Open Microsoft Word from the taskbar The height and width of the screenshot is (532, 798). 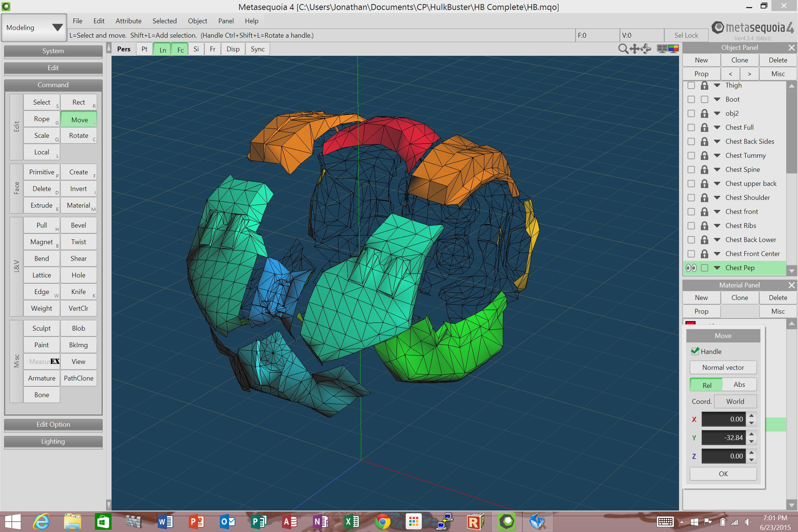(165, 522)
